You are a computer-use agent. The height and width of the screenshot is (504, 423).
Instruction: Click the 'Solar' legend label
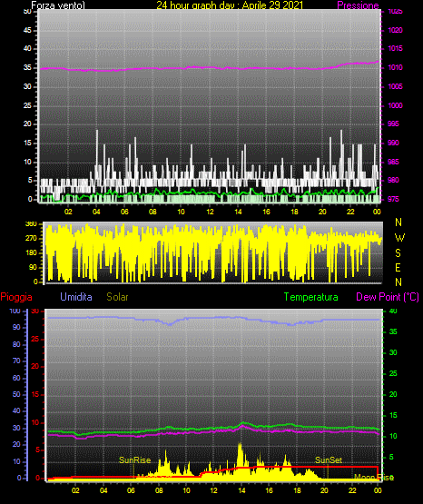[117, 297]
